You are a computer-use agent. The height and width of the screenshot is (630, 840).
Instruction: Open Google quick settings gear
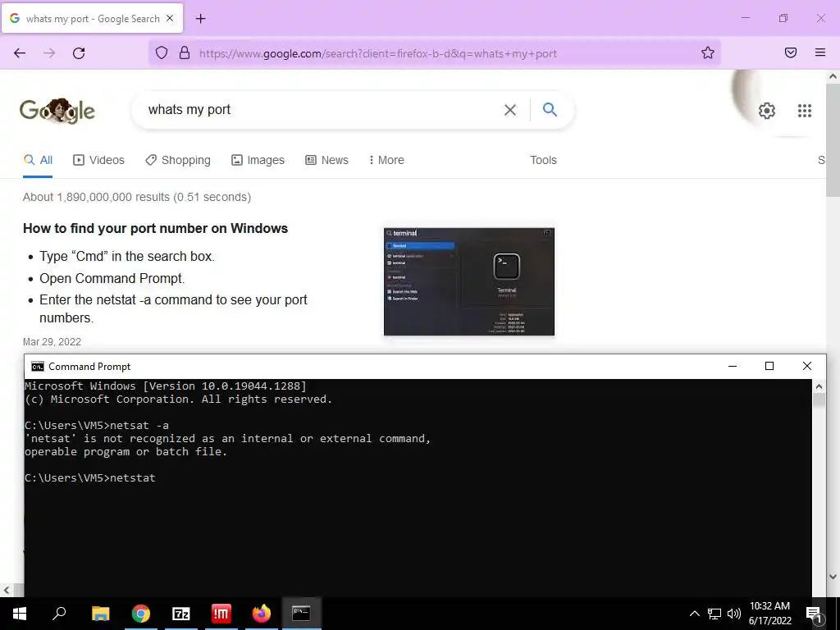pos(767,111)
